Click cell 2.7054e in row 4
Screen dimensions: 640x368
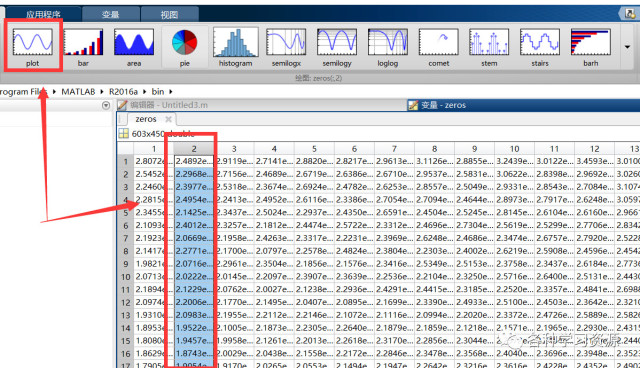(x=394, y=200)
